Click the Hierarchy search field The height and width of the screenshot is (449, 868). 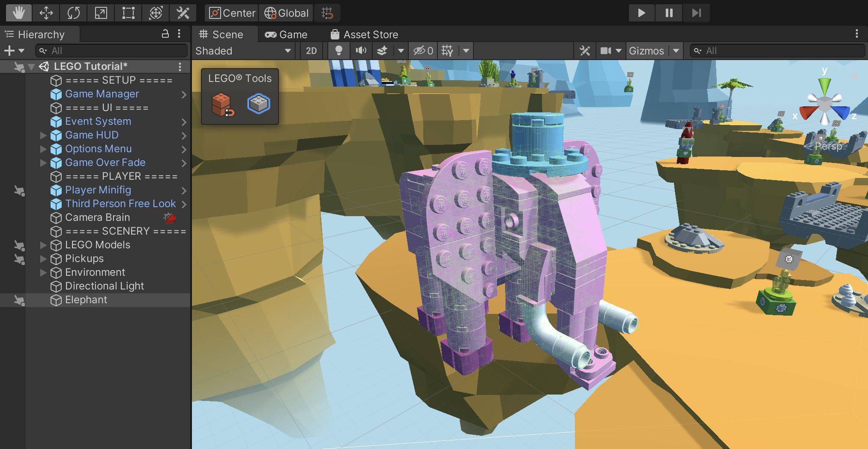click(x=111, y=50)
